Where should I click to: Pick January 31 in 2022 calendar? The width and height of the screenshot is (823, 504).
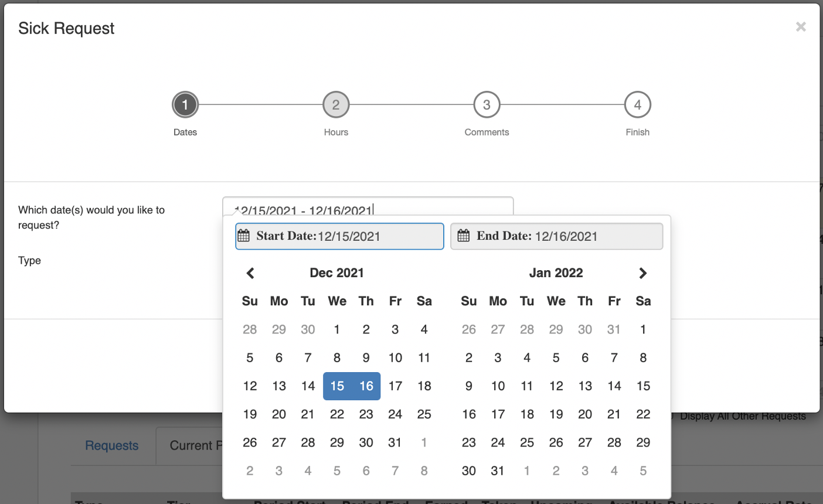pyautogui.click(x=498, y=471)
